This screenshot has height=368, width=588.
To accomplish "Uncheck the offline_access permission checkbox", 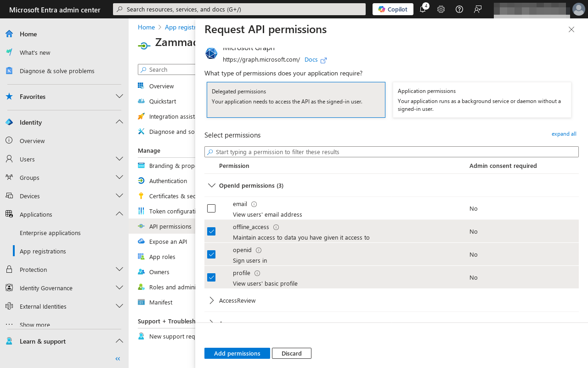I will point(211,231).
